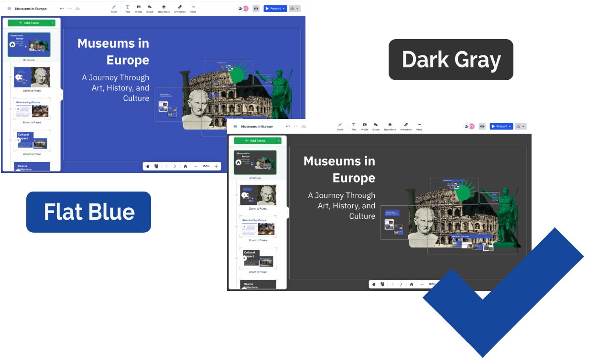Open Story block in the blue-themed editor
Viewport: 609px width, 364px height.
[x=164, y=9]
